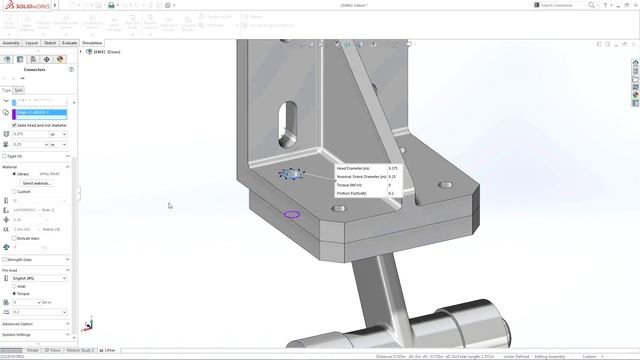Image resolution: width=640 pixels, height=360 pixels.
Task: Click the search magnifier icon
Action: coord(591,5)
